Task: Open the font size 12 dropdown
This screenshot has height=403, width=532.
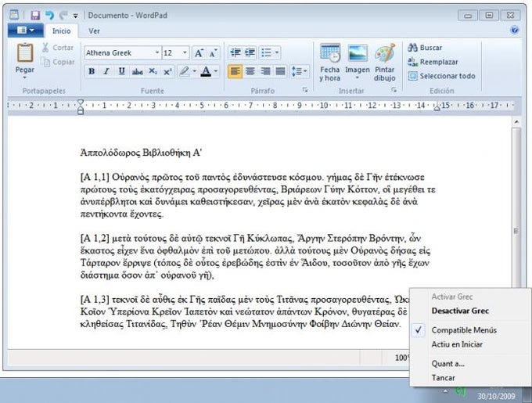Action: point(185,52)
